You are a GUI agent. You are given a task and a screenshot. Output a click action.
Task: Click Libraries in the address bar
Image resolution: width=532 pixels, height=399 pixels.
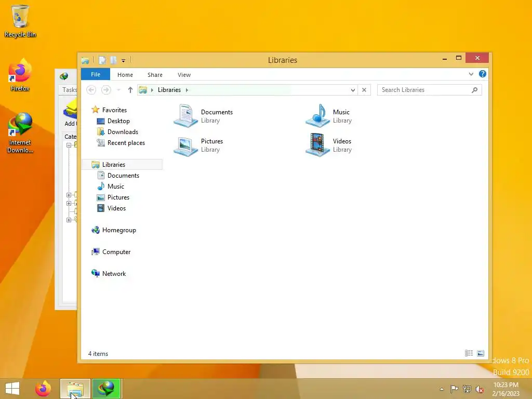(x=169, y=90)
